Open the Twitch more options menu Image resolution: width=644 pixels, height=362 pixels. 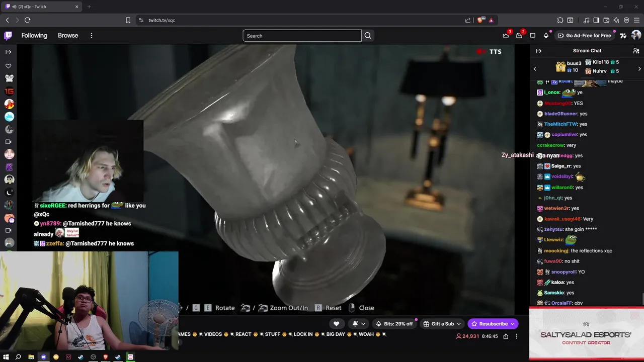92,36
